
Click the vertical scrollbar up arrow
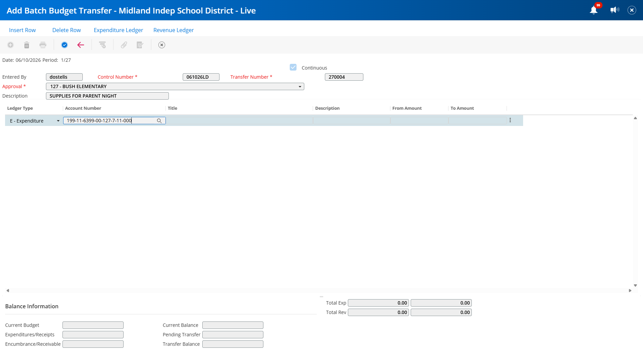point(635,118)
